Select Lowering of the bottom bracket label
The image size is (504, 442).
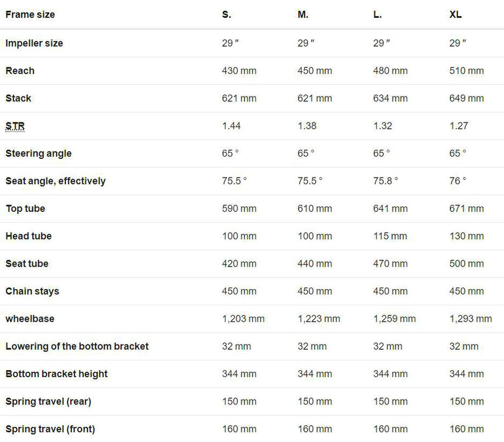point(77,347)
